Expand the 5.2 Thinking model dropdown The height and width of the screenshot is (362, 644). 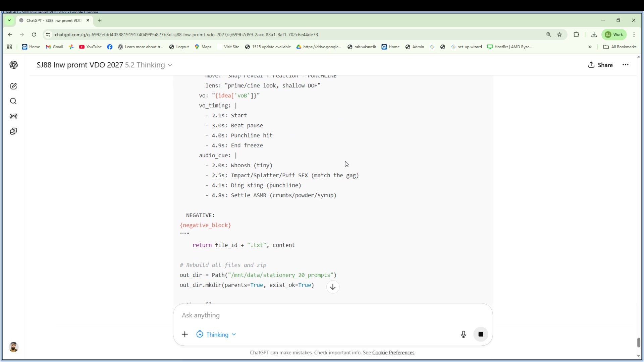click(x=149, y=65)
